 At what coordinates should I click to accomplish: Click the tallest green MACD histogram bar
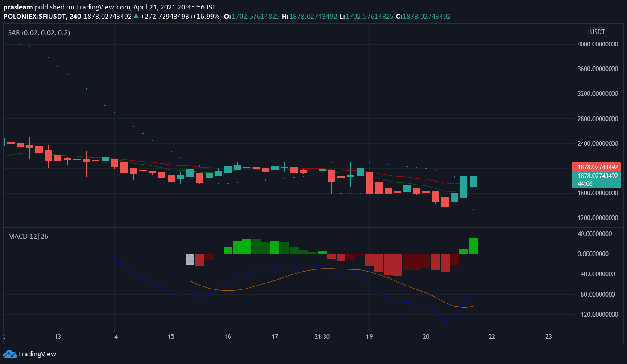pyautogui.click(x=473, y=246)
